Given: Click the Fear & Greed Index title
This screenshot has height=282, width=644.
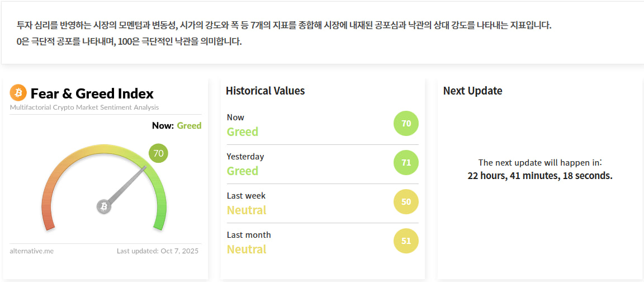Looking at the screenshot, I should pos(92,93).
